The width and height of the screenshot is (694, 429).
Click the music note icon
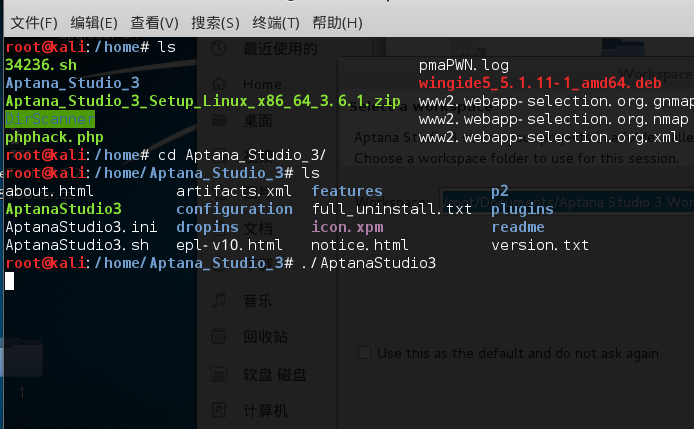[219, 300]
